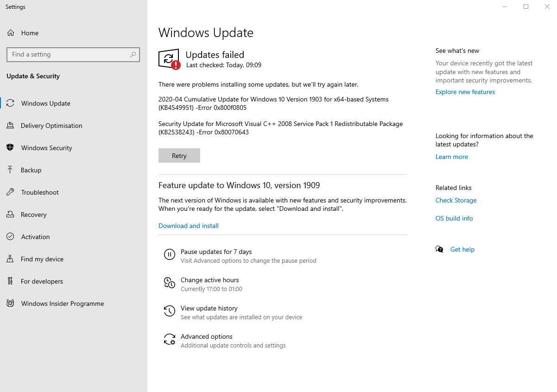Click the Home icon in sidebar

[x=10, y=33]
